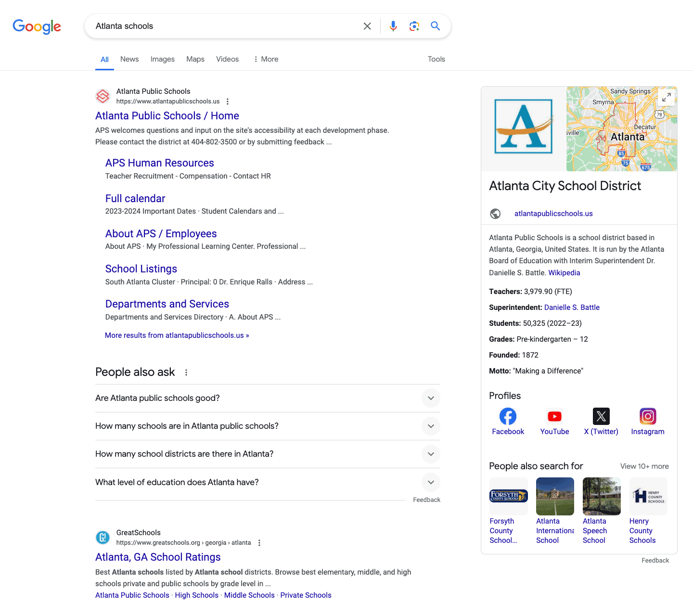Image resolution: width=693 pixels, height=616 pixels.
Task: Click the Facebook label link
Action: [x=508, y=432]
